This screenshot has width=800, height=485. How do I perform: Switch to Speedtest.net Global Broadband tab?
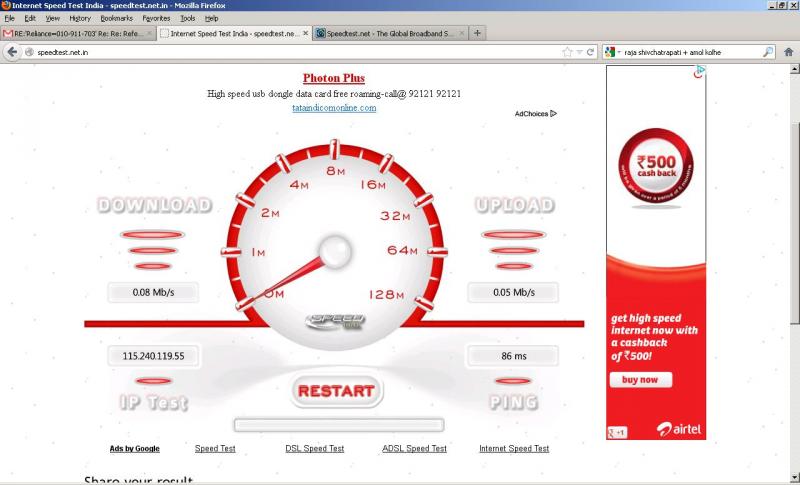coord(388,33)
